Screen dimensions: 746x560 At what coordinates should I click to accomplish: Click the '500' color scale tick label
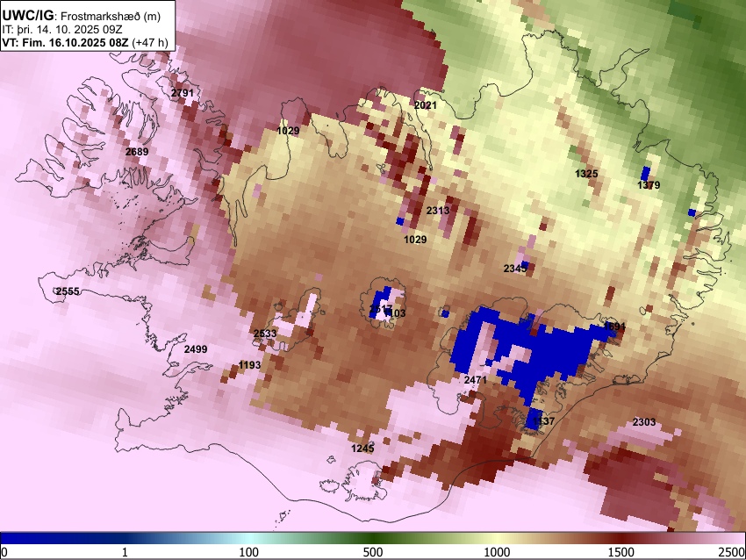pyautogui.click(x=373, y=552)
